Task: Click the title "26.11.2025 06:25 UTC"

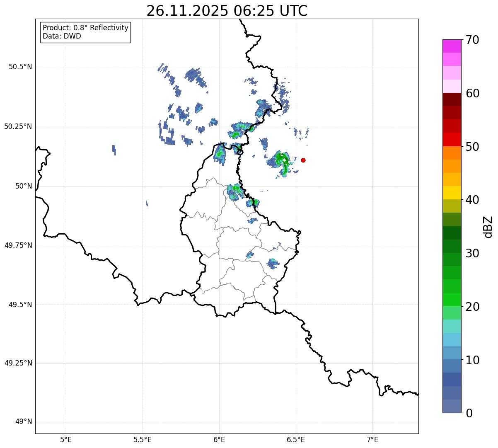Action: click(x=227, y=11)
